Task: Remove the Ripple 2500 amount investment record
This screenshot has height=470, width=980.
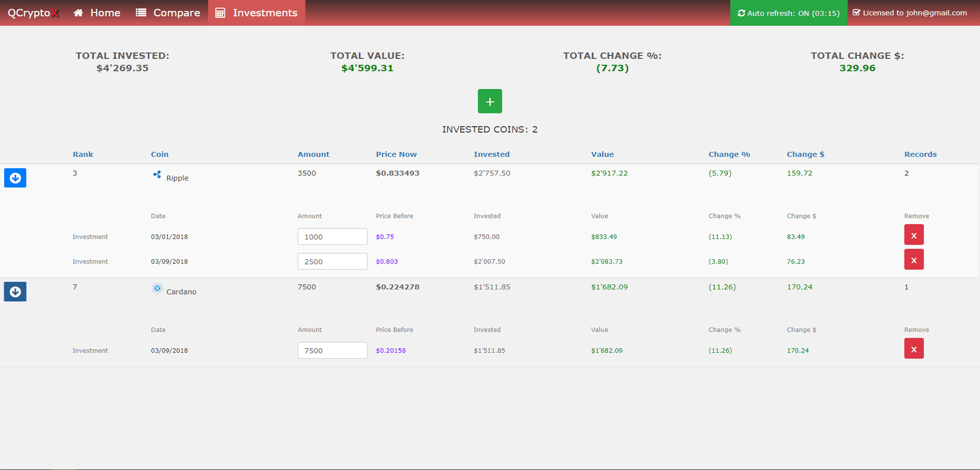Action: pyautogui.click(x=914, y=260)
